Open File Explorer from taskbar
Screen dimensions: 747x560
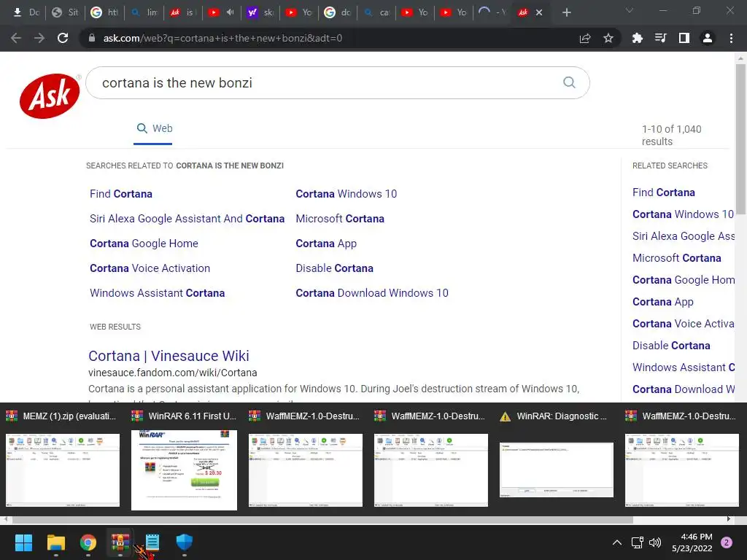(x=55, y=542)
